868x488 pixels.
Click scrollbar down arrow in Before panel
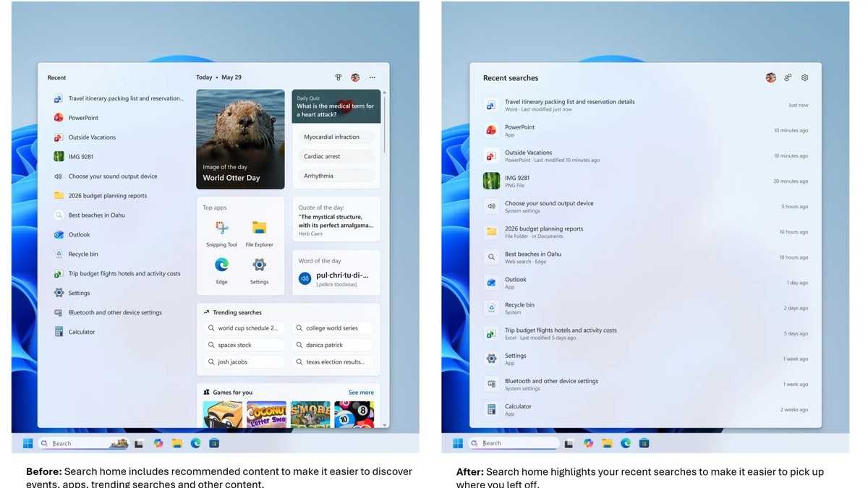385,425
